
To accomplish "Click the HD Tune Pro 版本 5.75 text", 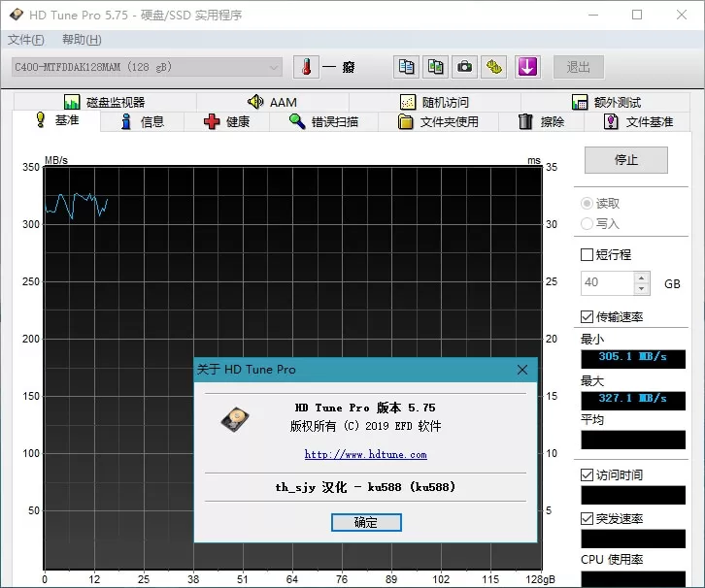I will pyautogui.click(x=365, y=408).
